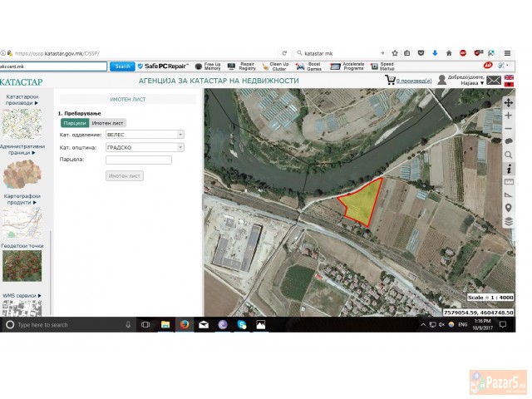Switch to the Парцели tab
Viewport: 532px width, 399px height.
(x=74, y=122)
